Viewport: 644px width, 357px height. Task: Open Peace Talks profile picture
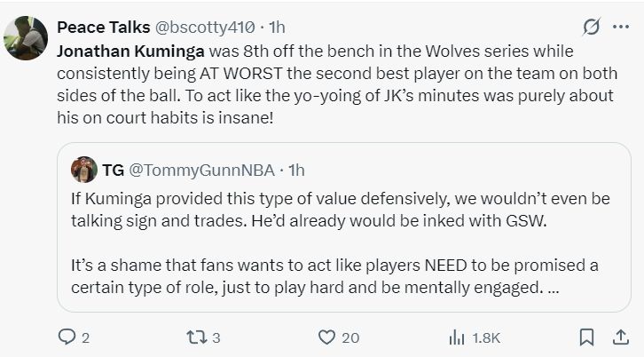tap(26, 38)
